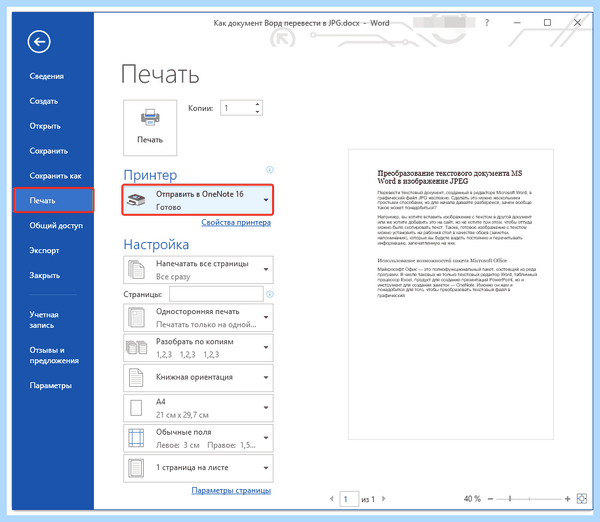Click the Страницы input field
Screen dimensions: 600x522
coord(216,294)
